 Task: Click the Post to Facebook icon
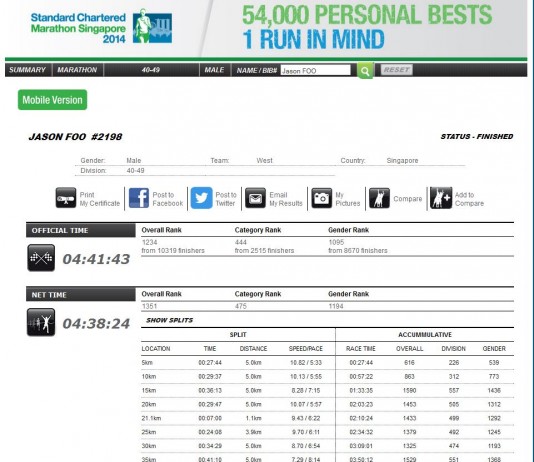(139, 198)
